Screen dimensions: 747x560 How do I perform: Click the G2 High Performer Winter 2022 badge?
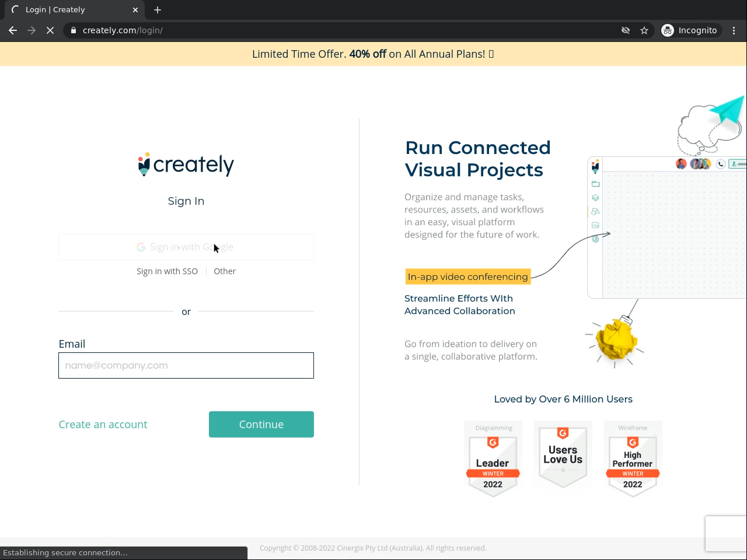pyautogui.click(x=633, y=459)
